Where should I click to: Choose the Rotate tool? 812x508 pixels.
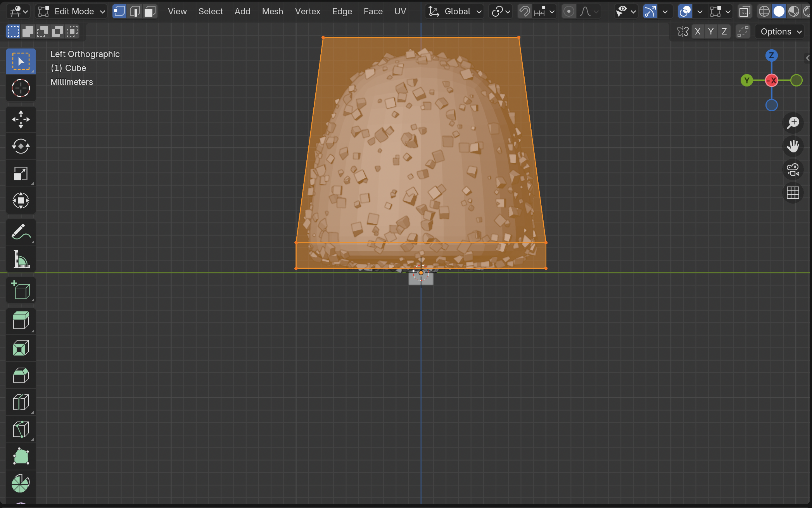pos(21,147)
